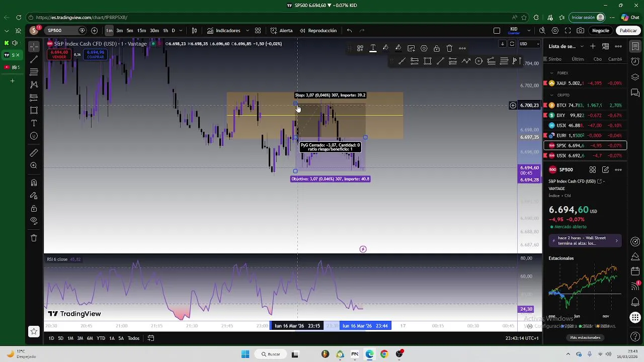Switch to the 15m timeframe
This screenshot has width=644, height=362.
pos(141,31)
